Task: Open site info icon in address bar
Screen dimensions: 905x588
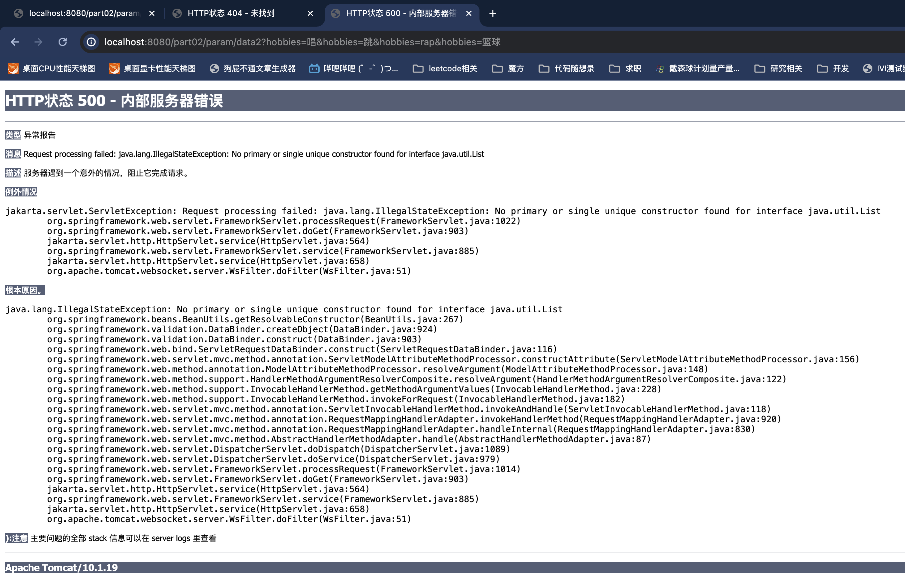Action: (91, 42)
